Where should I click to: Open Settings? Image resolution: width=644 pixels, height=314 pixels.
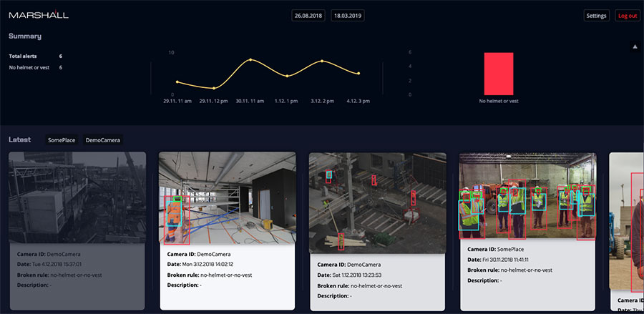pos(596,16)
